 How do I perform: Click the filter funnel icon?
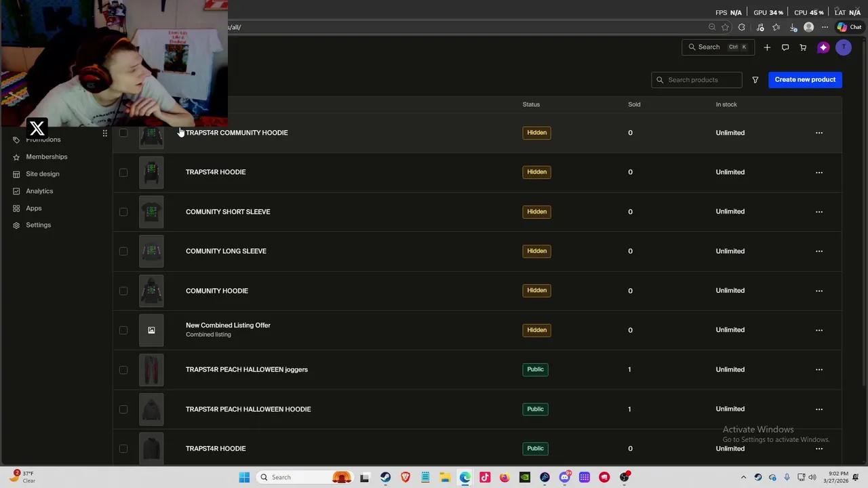click(755, 80)
